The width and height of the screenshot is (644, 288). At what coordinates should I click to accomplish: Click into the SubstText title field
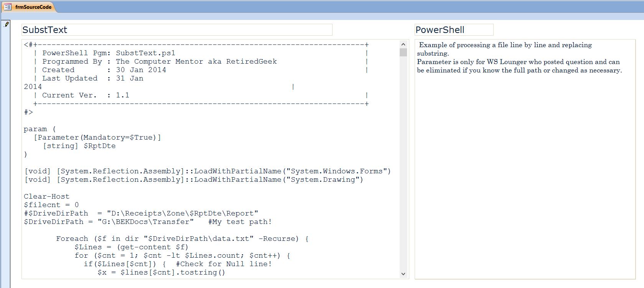(x=176, y=30)
